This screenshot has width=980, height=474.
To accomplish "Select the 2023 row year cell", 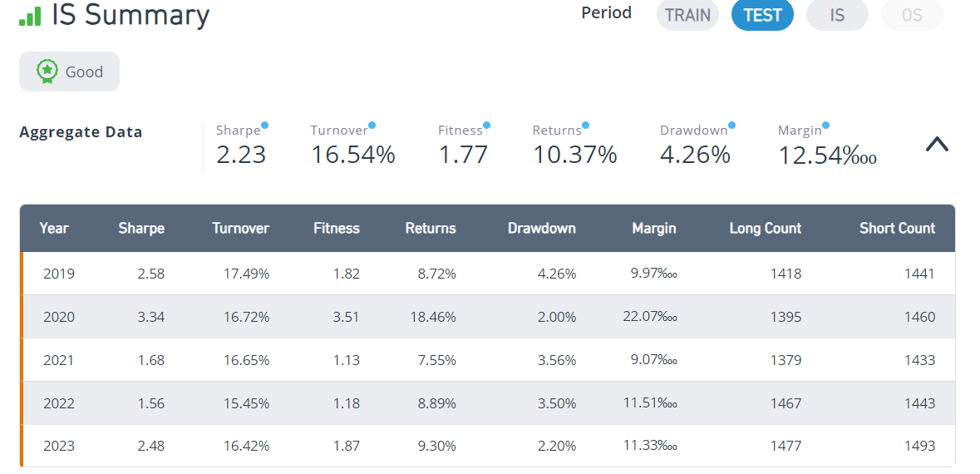I will [x=59, y=446].
